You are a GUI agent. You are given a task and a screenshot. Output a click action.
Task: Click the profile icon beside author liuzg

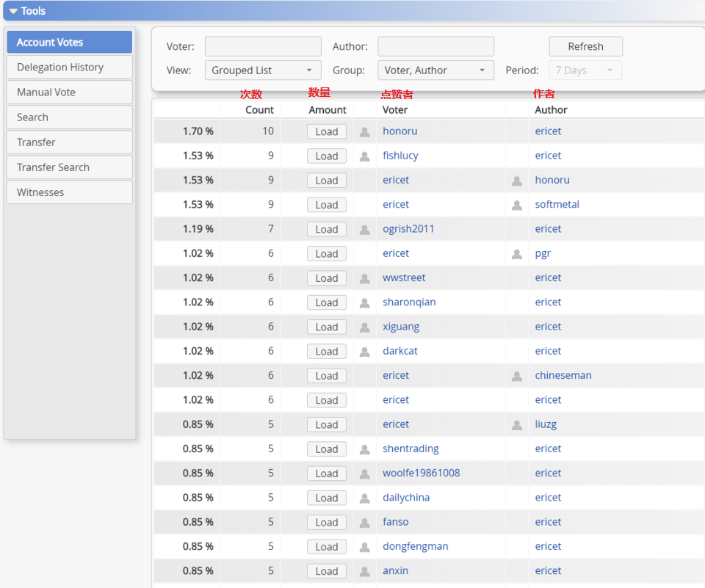(x=517, y=425)
